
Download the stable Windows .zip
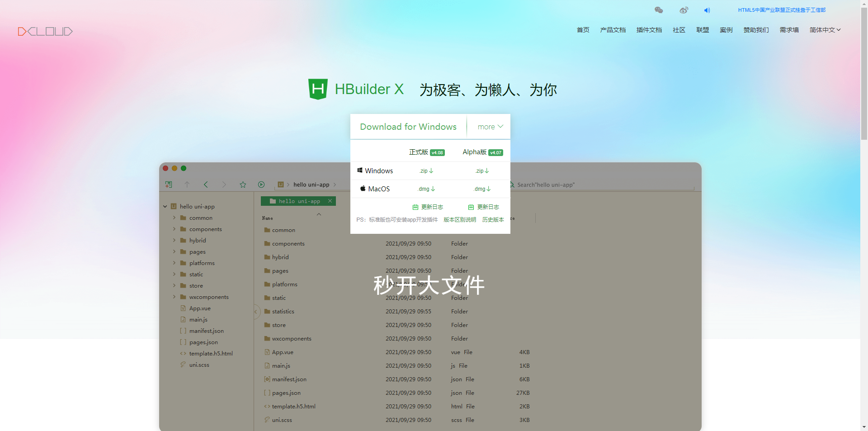(x=426, y=171)
